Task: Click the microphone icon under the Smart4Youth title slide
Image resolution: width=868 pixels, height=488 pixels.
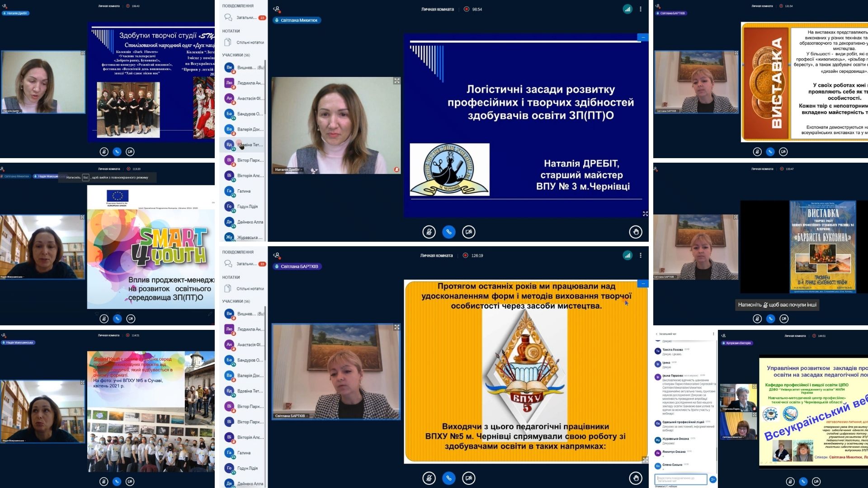Action: click(x=104, y=319)
